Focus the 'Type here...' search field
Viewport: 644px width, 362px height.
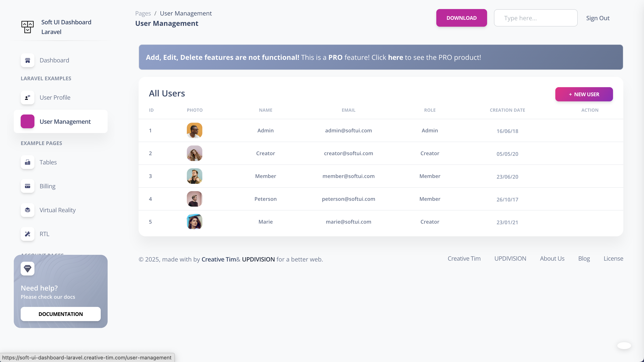click(536, 18)
